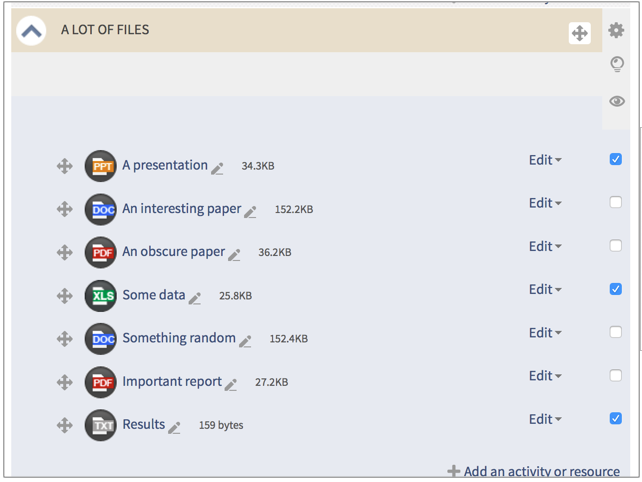This screenshot has width=642, height=482.
Task: Open Edit dropdown for Something random
Action: tap(545, 333)
